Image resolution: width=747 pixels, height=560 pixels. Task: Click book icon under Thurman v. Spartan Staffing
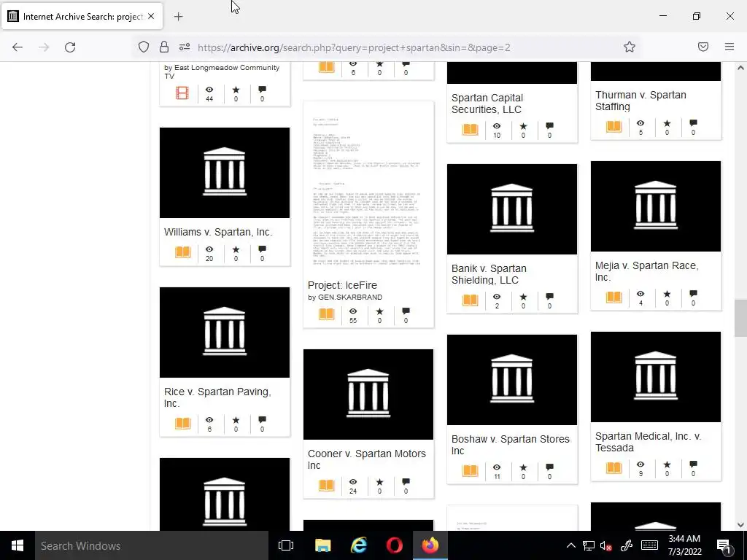[x=614, y=126]
